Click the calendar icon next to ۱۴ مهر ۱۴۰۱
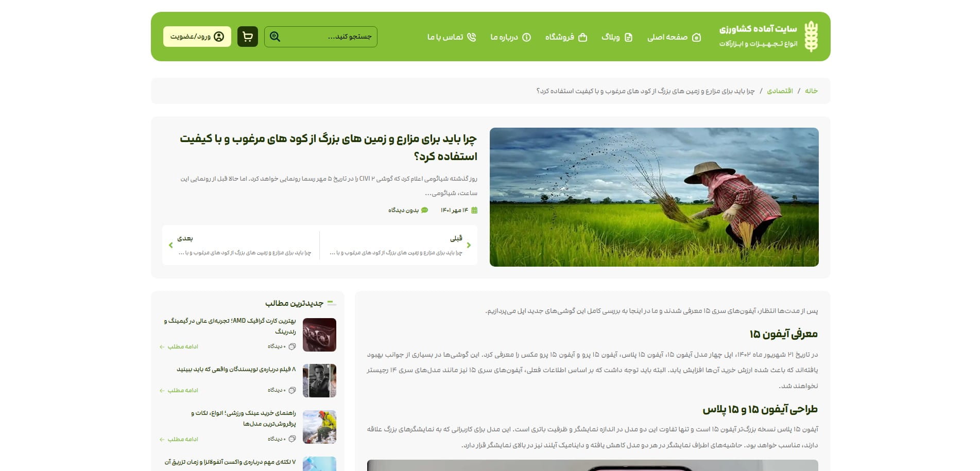 tap(474, 210)
